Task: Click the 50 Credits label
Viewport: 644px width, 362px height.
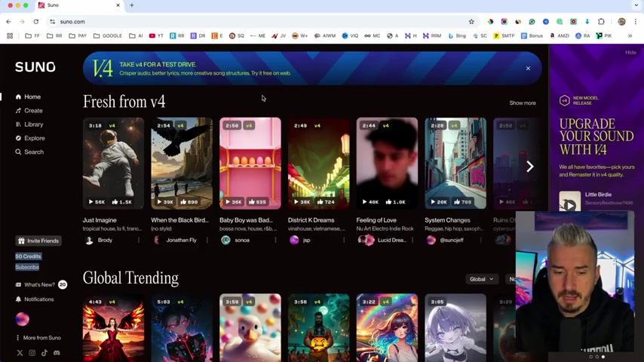Action: point(29,256)
